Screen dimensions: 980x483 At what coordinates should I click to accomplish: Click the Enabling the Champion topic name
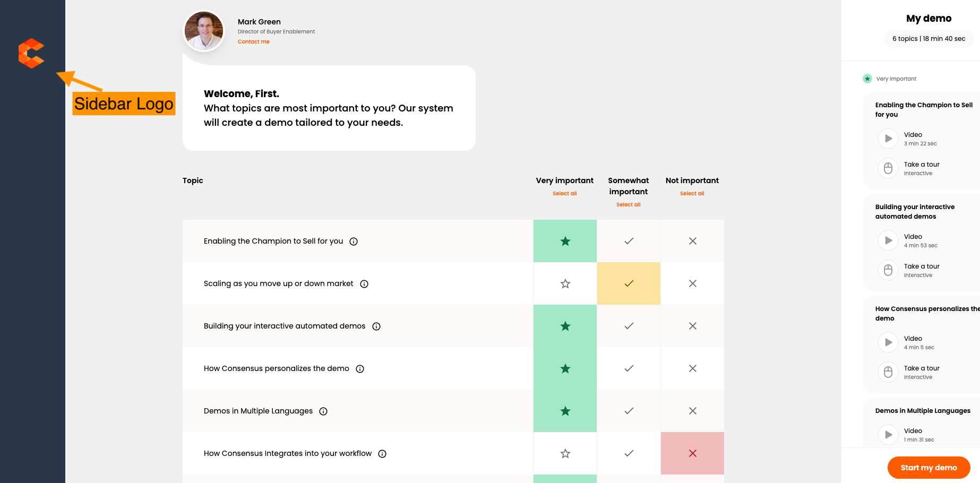pos(273,241)
